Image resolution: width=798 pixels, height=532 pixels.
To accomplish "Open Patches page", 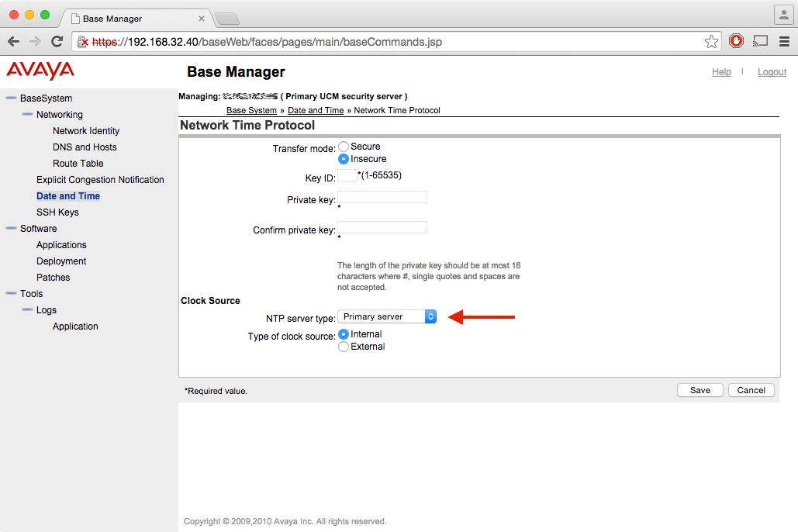I will point(53,278).
